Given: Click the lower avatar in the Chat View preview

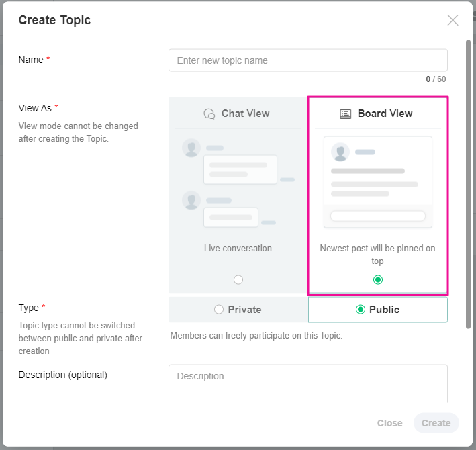Looking at the screenshot, I should pyautogui.click(x=191, y=201).
